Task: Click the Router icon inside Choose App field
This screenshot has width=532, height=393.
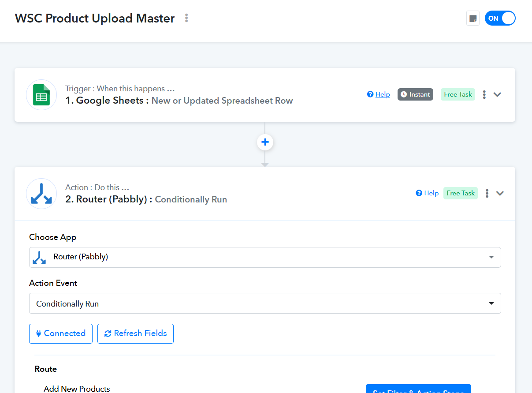Action: (40, 257)
